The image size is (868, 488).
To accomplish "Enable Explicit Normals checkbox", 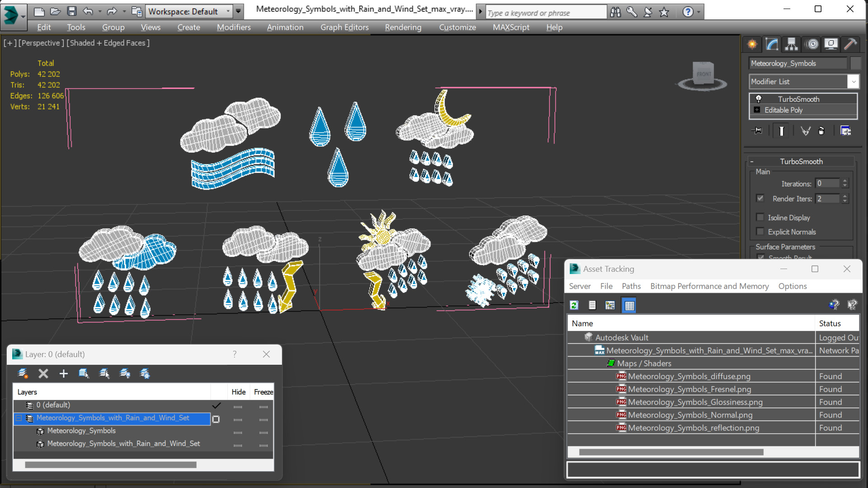I will pyautogui.click(x=760, y=231).
